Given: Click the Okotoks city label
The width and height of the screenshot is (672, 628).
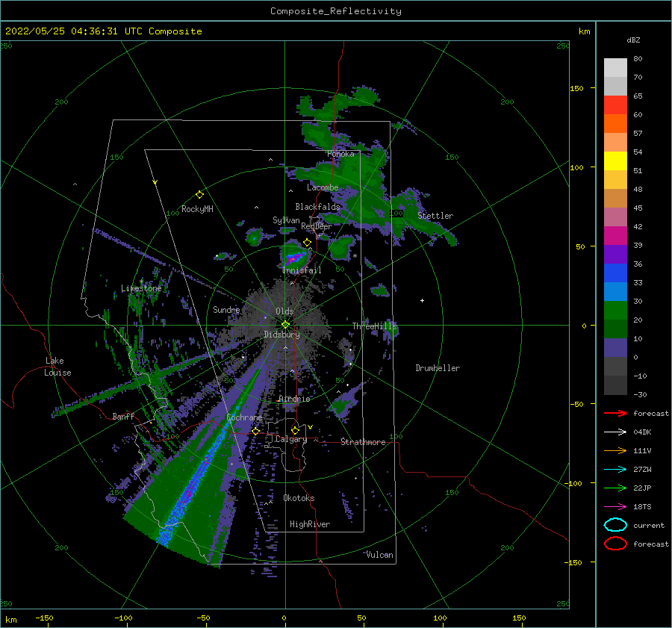Looking at the screenshot, I should (299, 498).
